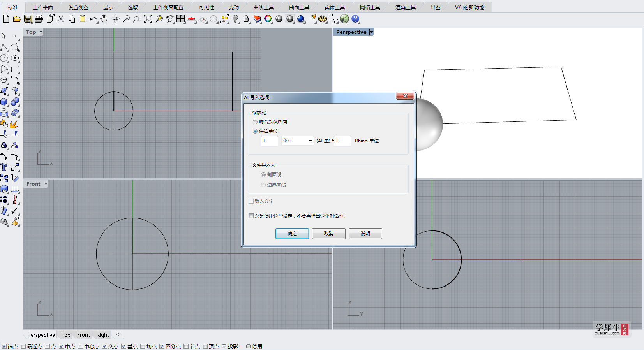Select the 吻合默认画面 radio option

255,122
